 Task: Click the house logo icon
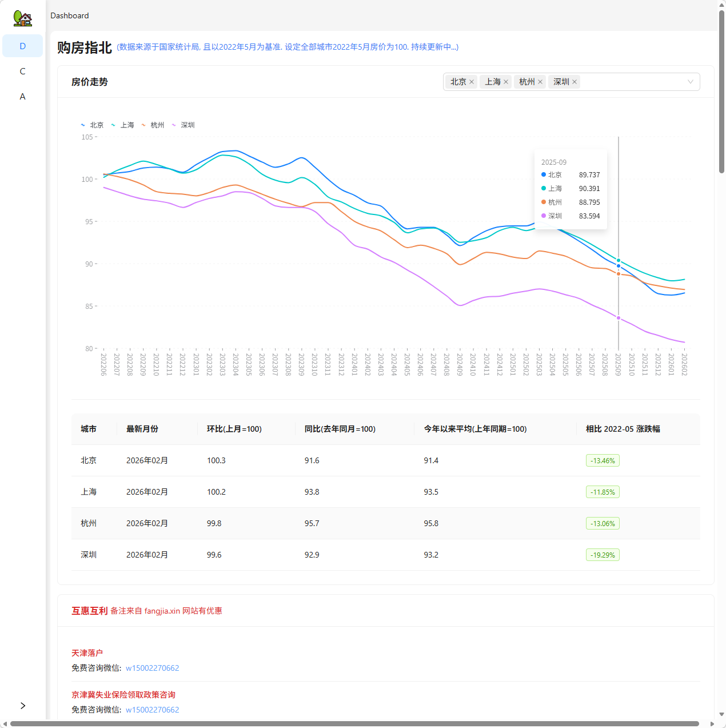[x=22, y=18]
